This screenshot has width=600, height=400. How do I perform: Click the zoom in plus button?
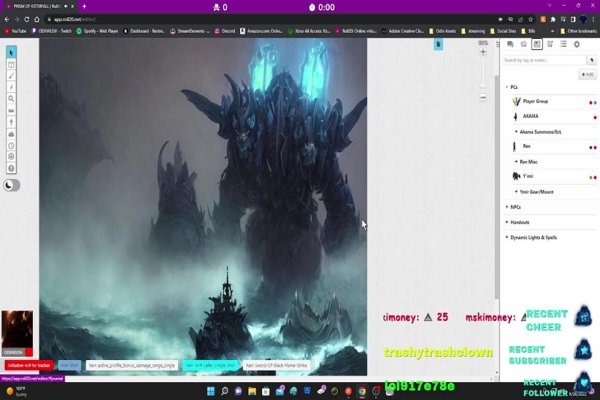point(483,52)
